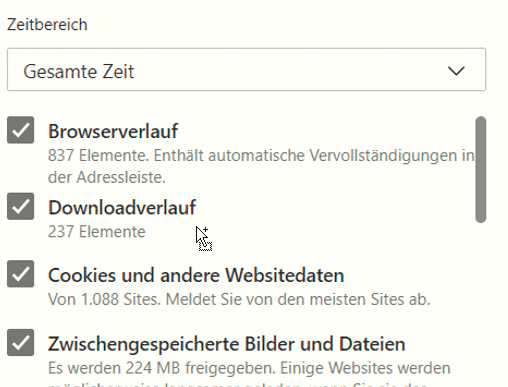Click Zwischengespeicherte Bilder und Dateien label
The height and width of the screenshot is (387, 508).
[x=227, y=344]
